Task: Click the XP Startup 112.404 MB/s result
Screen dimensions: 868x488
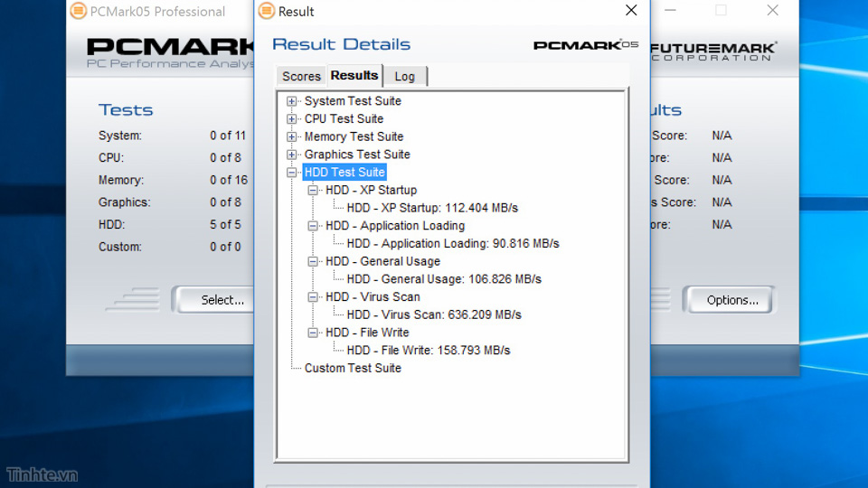Action: click(432, 208)
